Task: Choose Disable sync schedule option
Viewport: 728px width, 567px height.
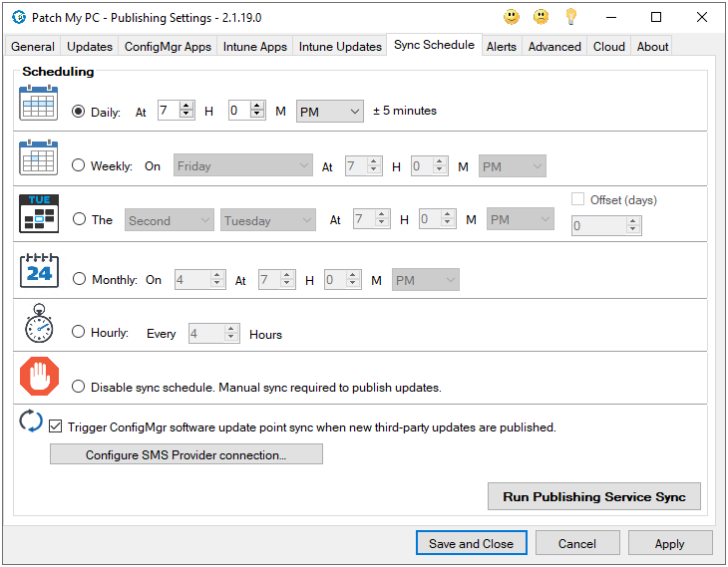Action: tap(79, 387)
